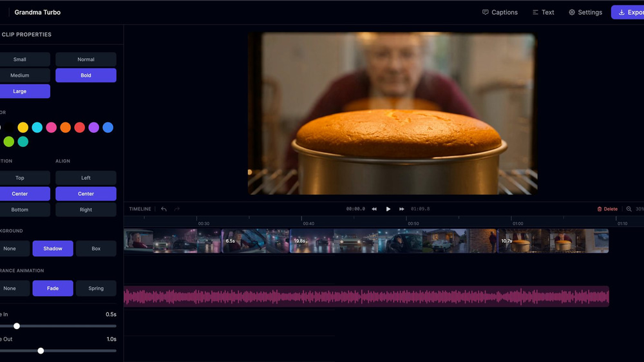
Task: Click the 0.5s fade in value
Action: [x=111, y=314]
